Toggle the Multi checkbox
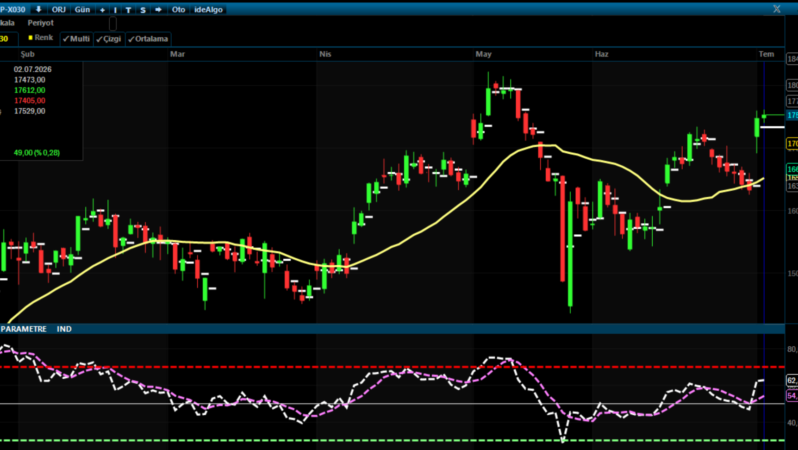798x450 pixels. point(76,39)
